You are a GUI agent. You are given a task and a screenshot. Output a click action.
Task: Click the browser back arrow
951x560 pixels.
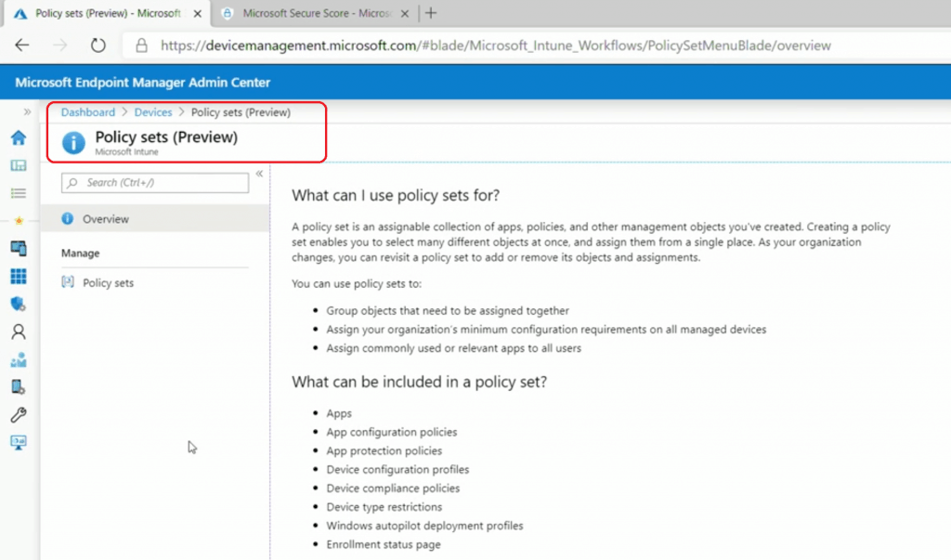point(22,46)
